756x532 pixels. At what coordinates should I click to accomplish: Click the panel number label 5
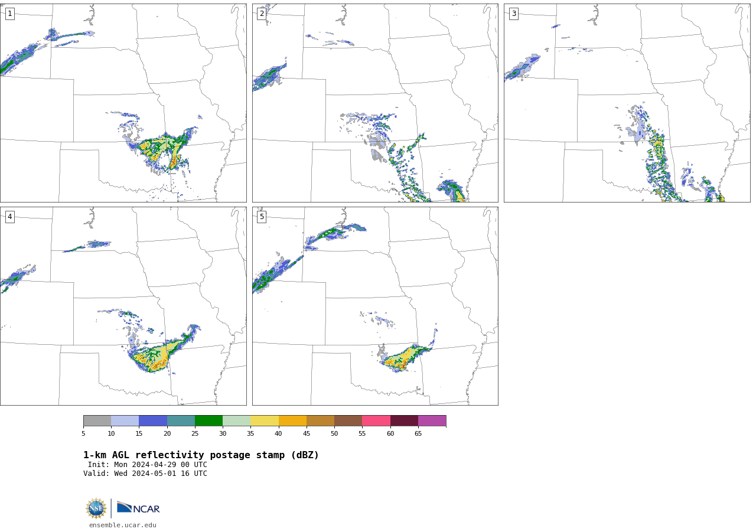(x=262, y=217)
